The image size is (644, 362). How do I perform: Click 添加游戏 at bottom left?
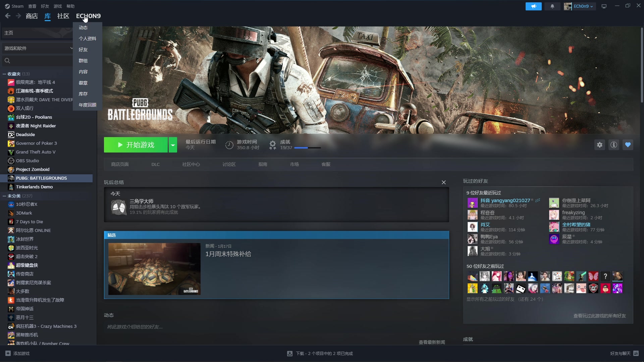click(x=18, y=353)
